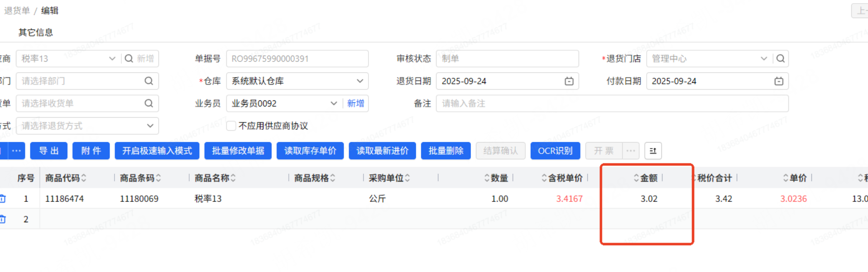Viewport: 868px width, 272px height.
Task: Open the blue more-options button before 导出
Action: [16, 151]
